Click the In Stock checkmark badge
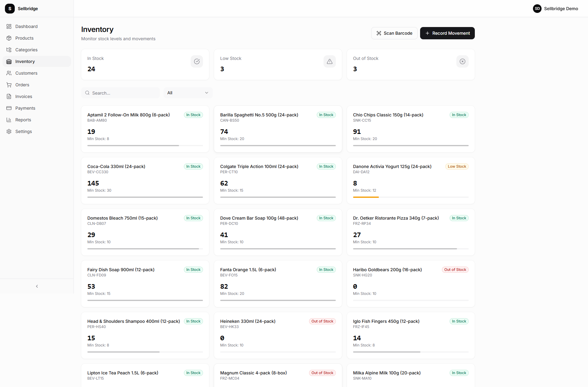588x387 pixels. click(197, 61)
